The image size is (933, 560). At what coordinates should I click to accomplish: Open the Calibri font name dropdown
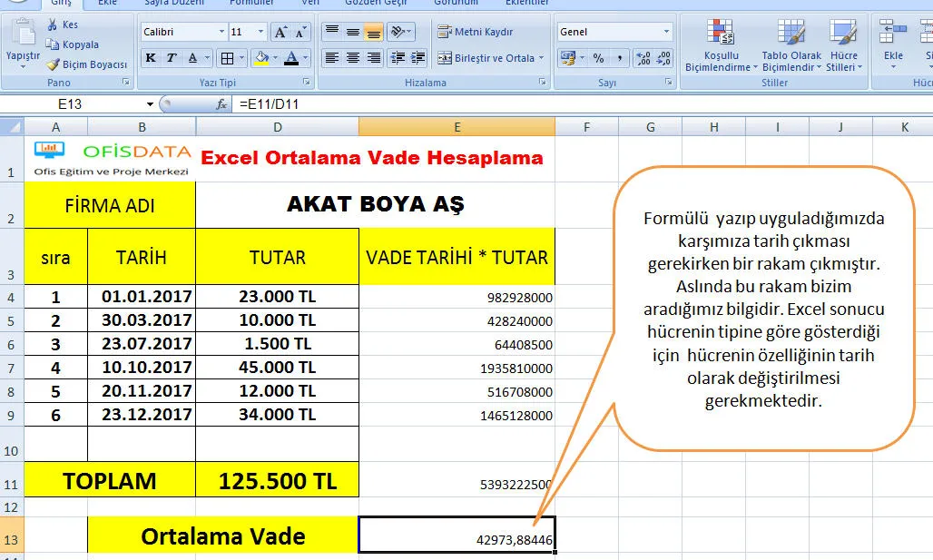(x=221, y=32)
